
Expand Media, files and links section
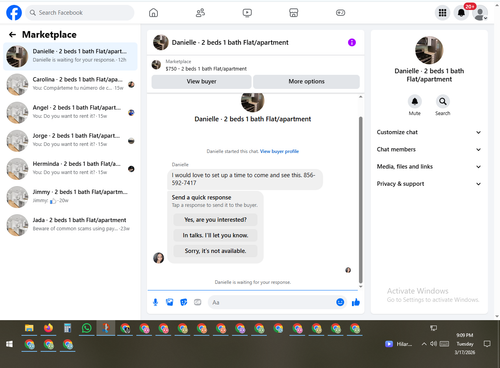coord(429,167)
